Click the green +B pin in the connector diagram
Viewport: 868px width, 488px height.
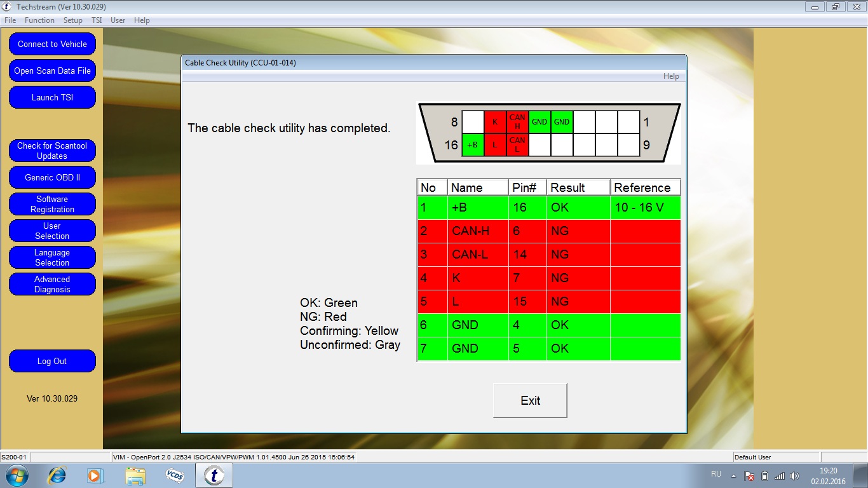coord(473,145)
